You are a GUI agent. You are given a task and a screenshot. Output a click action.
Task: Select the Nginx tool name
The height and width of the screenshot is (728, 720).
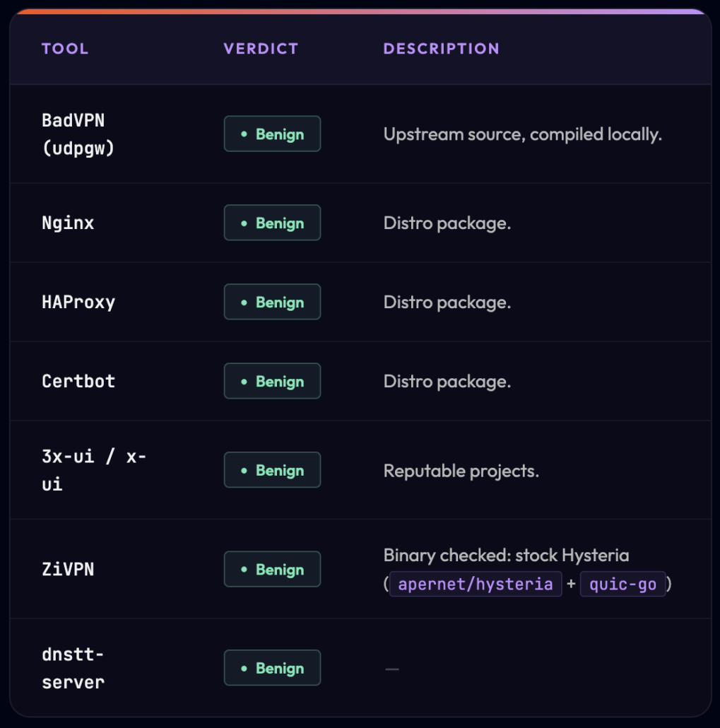(x=68, y=223)
